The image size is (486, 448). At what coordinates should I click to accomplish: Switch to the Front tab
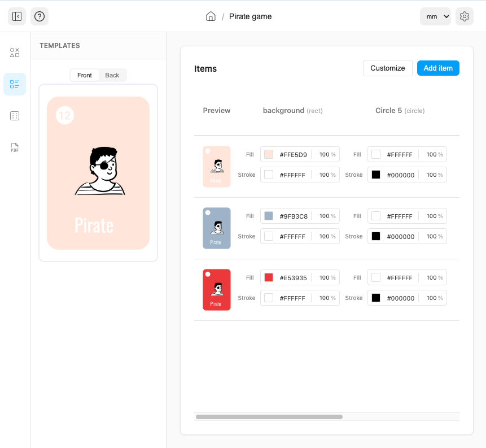(85, 75)
